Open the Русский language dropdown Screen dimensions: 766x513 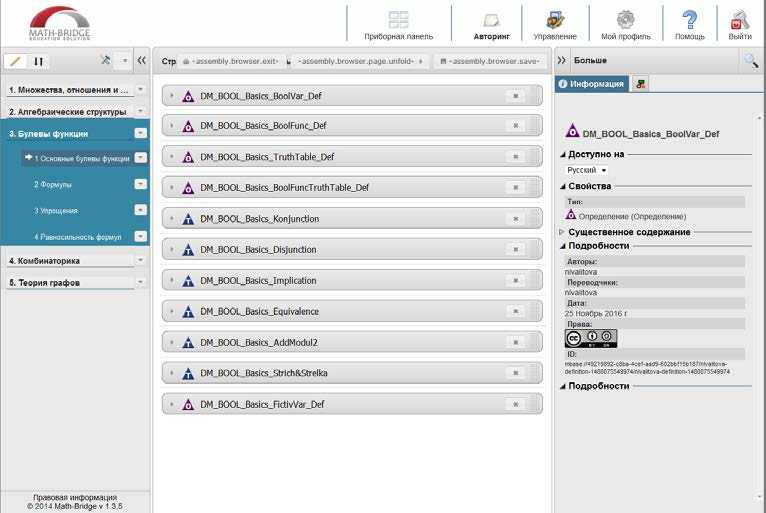(587, 170)
